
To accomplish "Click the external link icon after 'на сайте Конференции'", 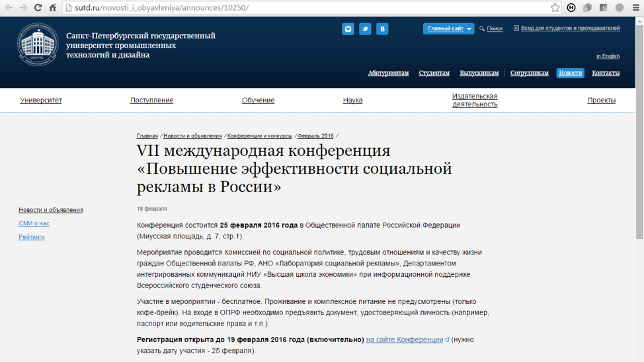I will click(447, 340).
